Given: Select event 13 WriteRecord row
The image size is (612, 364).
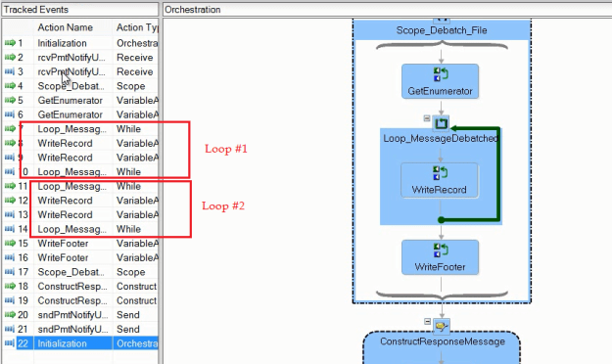Looking at the screenshot, I should (x=80, y=215).
